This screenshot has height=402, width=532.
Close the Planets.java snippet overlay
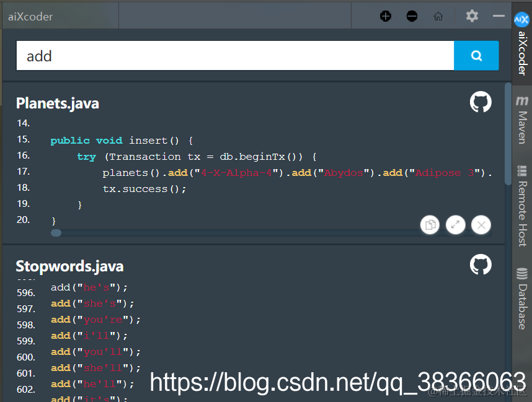pos(481,225)
